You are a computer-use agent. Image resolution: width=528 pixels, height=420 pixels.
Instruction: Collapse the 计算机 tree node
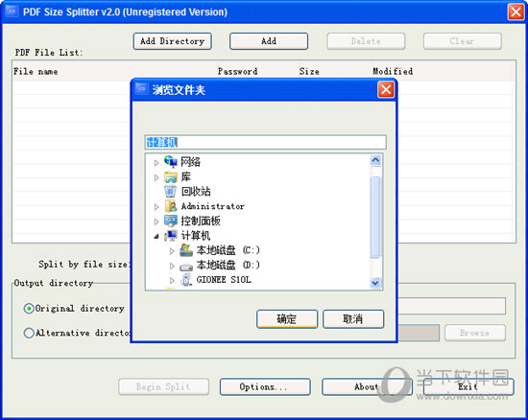[x=156, y=237]
